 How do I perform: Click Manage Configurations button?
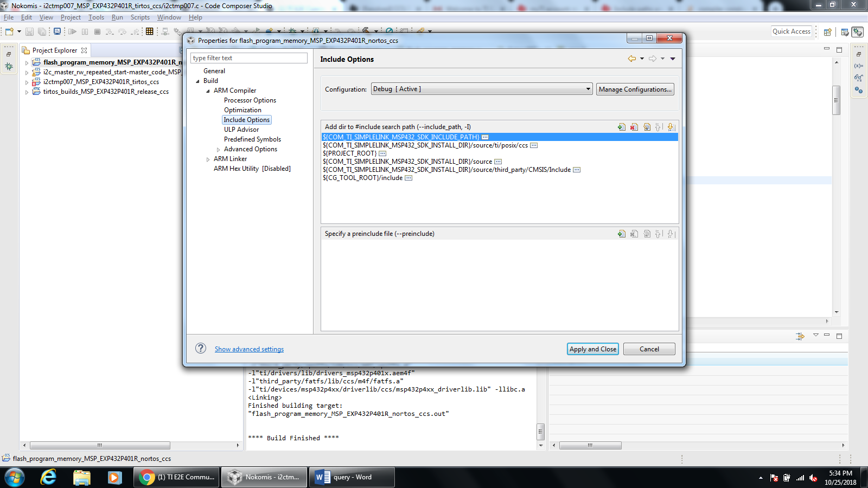635,89
